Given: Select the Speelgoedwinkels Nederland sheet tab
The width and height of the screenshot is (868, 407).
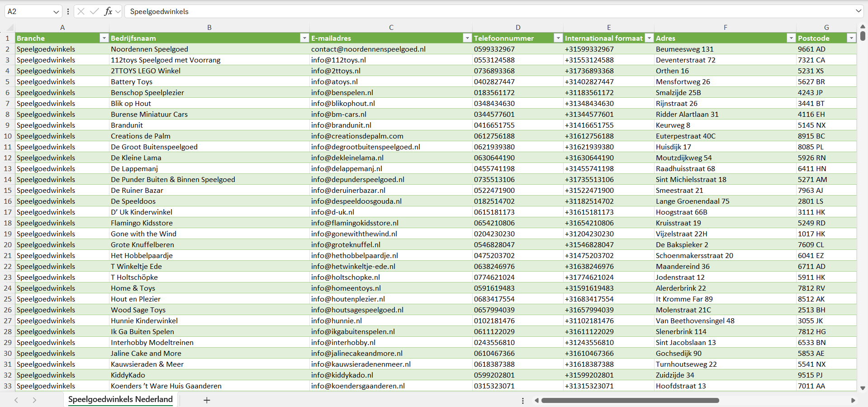Looking at the screenshot, I should [x=120, y=399].
